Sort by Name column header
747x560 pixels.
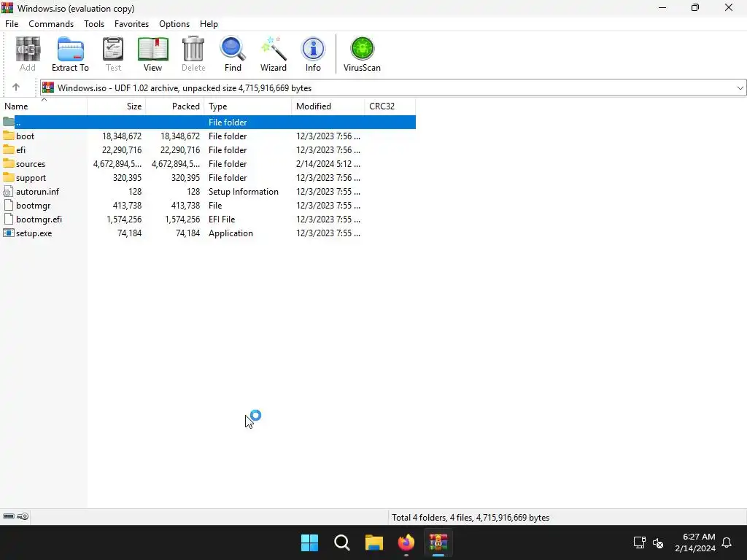pos(44,106)
